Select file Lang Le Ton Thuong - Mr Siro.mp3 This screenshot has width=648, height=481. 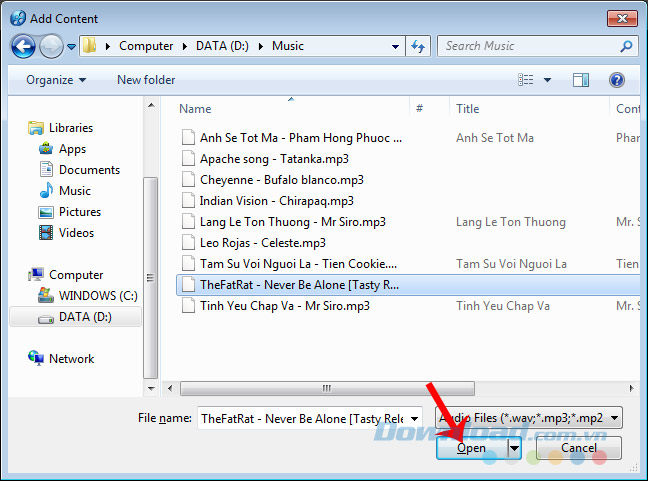(x=293, y=222)
